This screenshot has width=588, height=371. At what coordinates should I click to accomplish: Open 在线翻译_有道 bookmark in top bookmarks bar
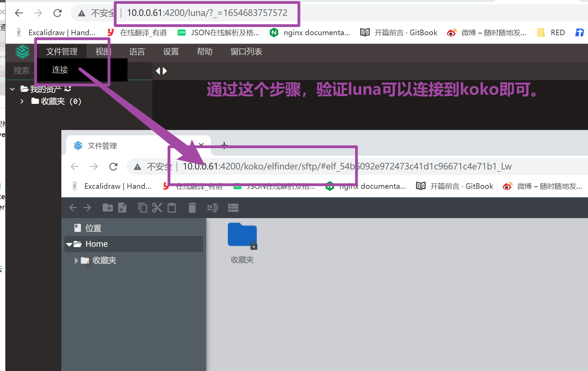pos(137,32)
